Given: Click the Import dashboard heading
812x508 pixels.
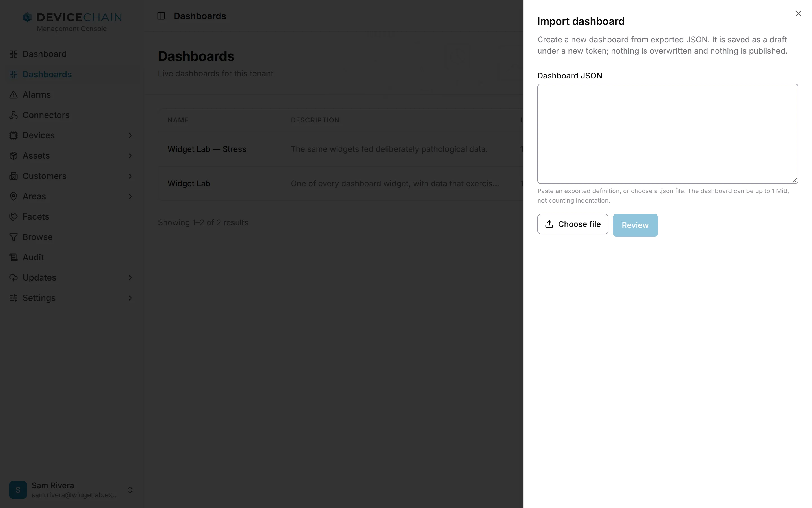Looking at the screenshot, I should [x=581, y=21].
